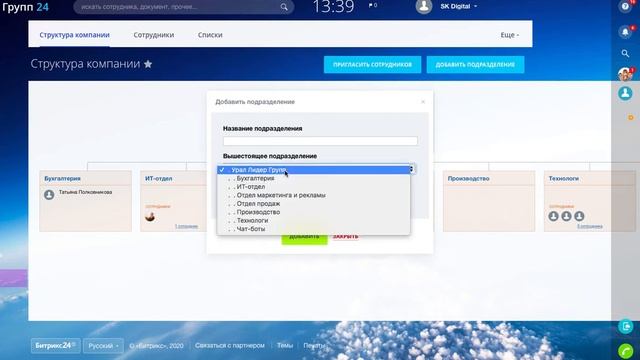Image resolution: width=640 pixels, height=360 pixels.
Task: Click Добавить подразделение blue button
Action: pos(475,64)
